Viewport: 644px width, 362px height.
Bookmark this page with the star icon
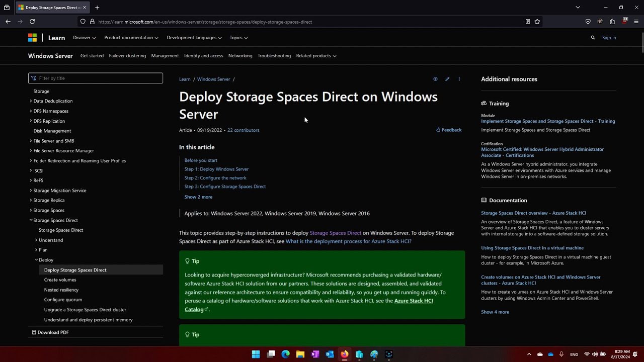tap(537, 22)
